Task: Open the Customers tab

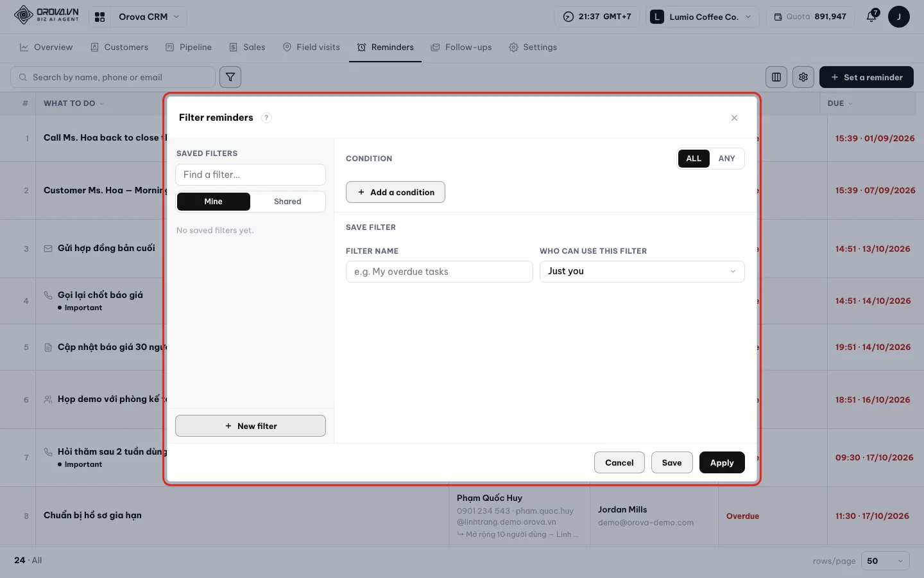Action: [x=119, y=48]
